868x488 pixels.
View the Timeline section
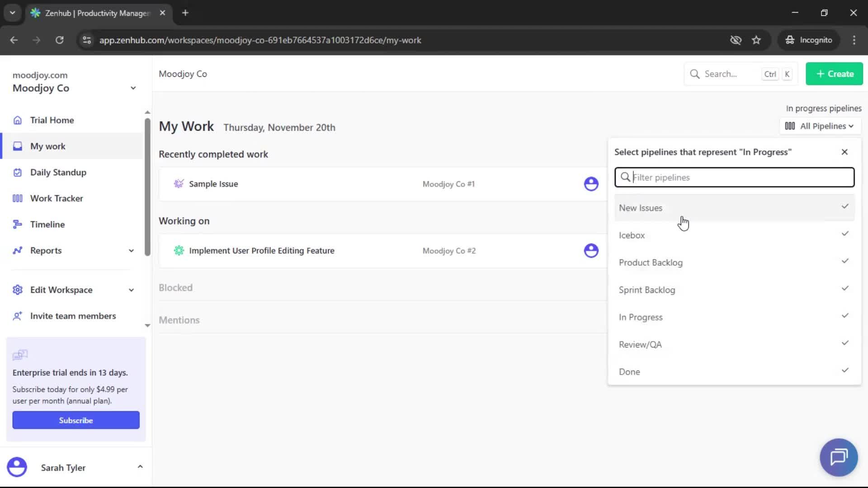click(x=47, y=224)
